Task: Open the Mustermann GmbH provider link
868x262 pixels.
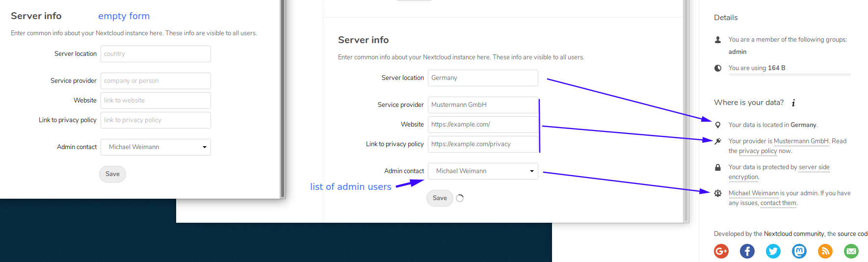Action: (801, 141)
